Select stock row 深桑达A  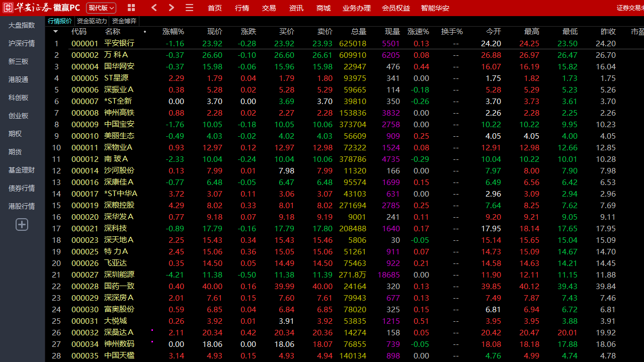point(345,332)
